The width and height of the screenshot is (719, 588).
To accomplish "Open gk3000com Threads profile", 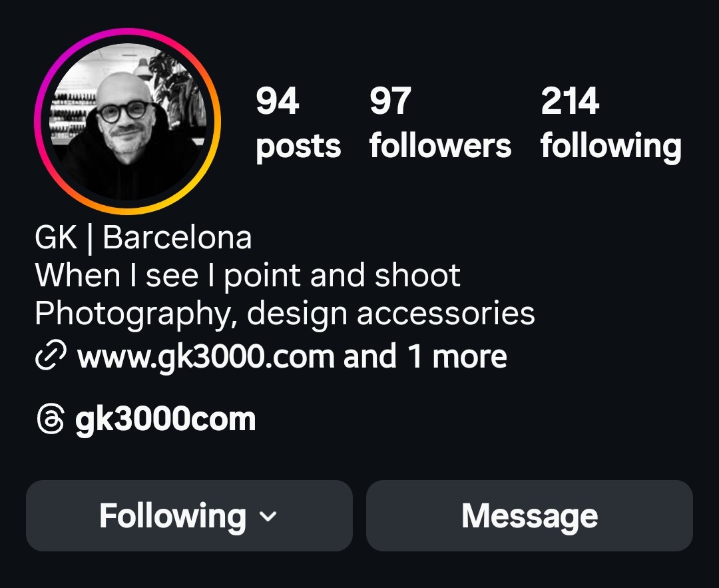I will click(165, 420).
